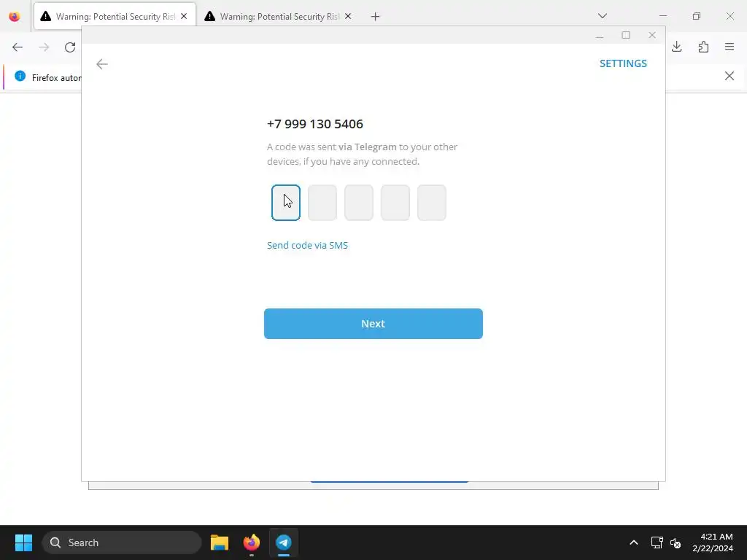Close the second Firefox warning tab
This screenshot has width=747, height=560.
(348, 17)
